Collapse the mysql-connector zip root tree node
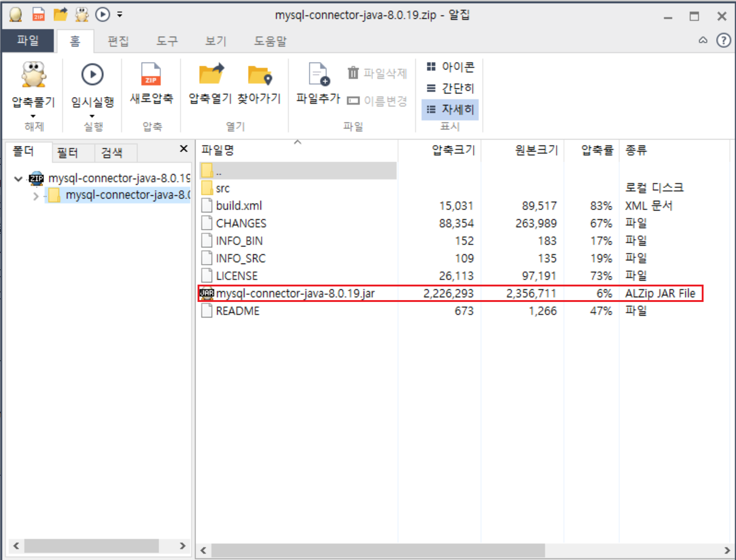736x560 pixels. pos(18,179)
